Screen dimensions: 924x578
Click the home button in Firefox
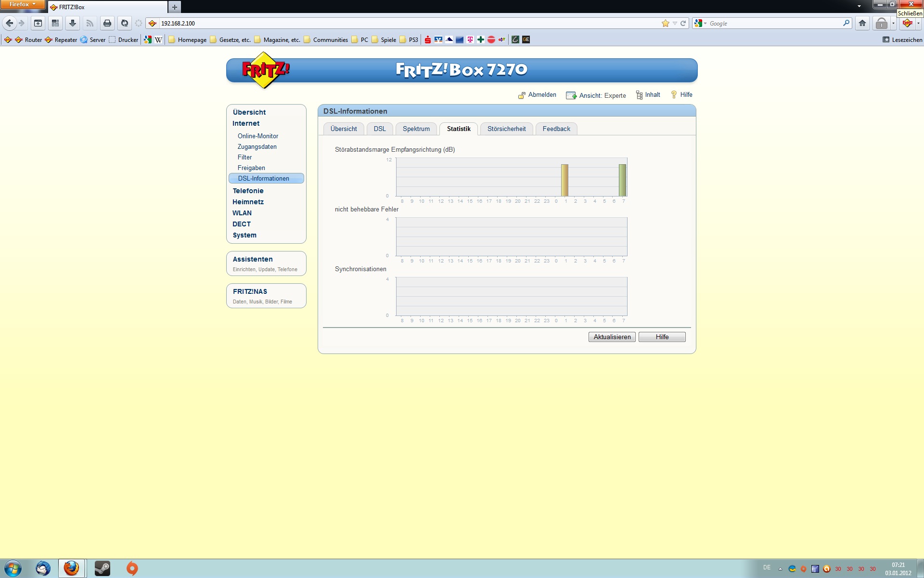862,23
